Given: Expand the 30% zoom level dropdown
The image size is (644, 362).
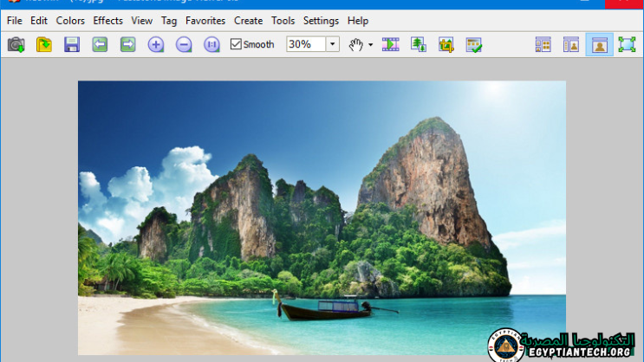Looking at the screenshot, I should coord(333,44).
